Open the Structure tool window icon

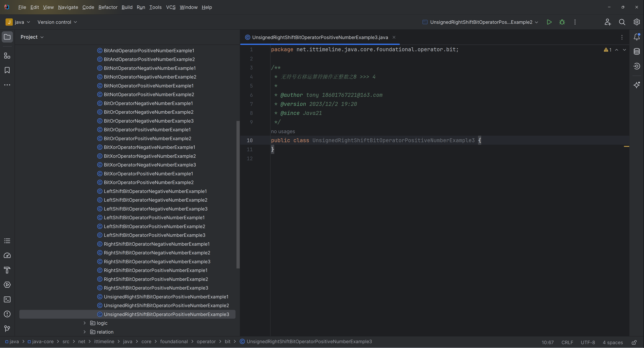pyautogui.click(x=7, y=55)
